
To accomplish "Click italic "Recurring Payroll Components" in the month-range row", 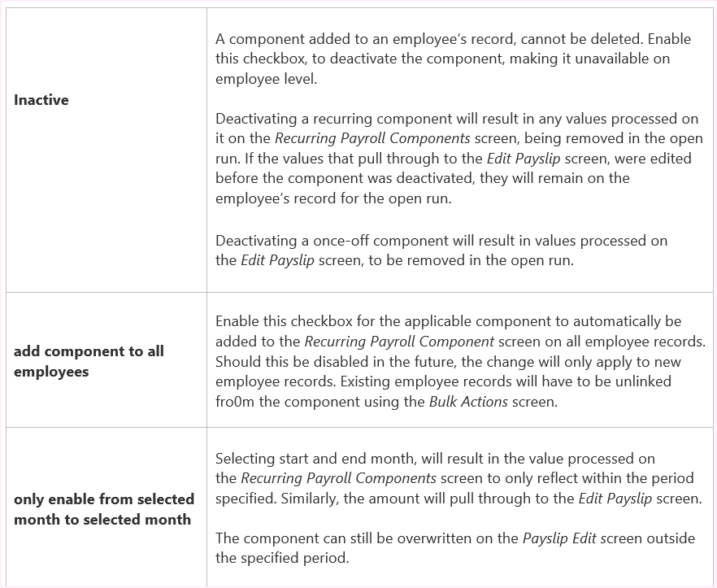I will tap(339, 478).
